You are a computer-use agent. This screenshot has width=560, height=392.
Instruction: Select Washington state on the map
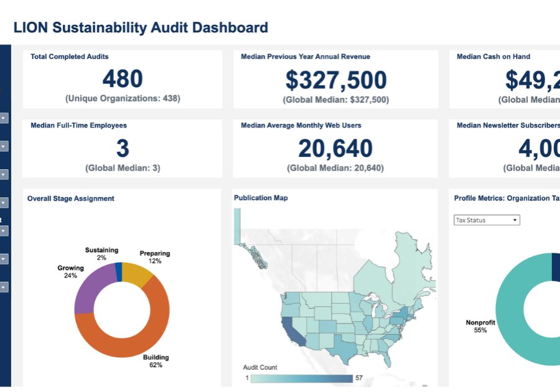[x=291, y=299]
